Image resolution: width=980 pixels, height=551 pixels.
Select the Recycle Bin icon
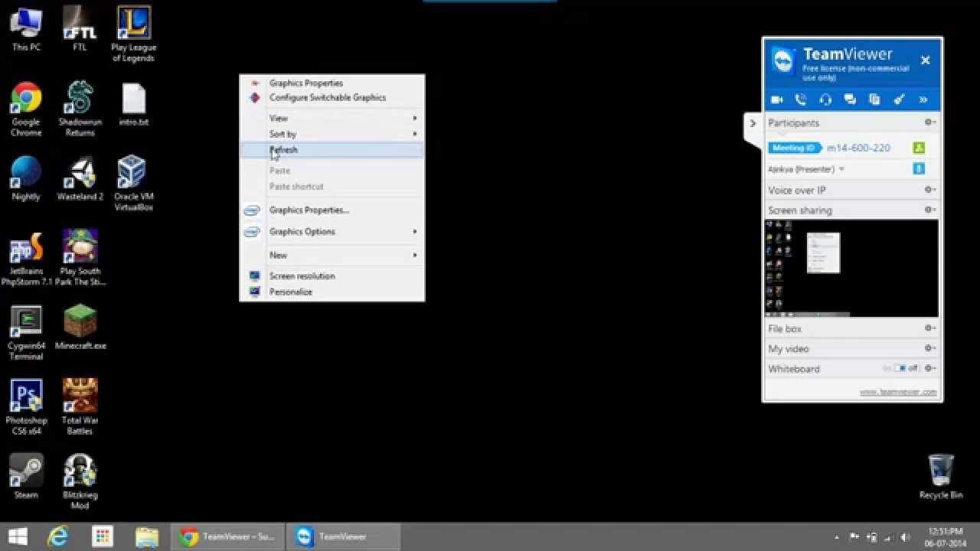click(940, 478)
